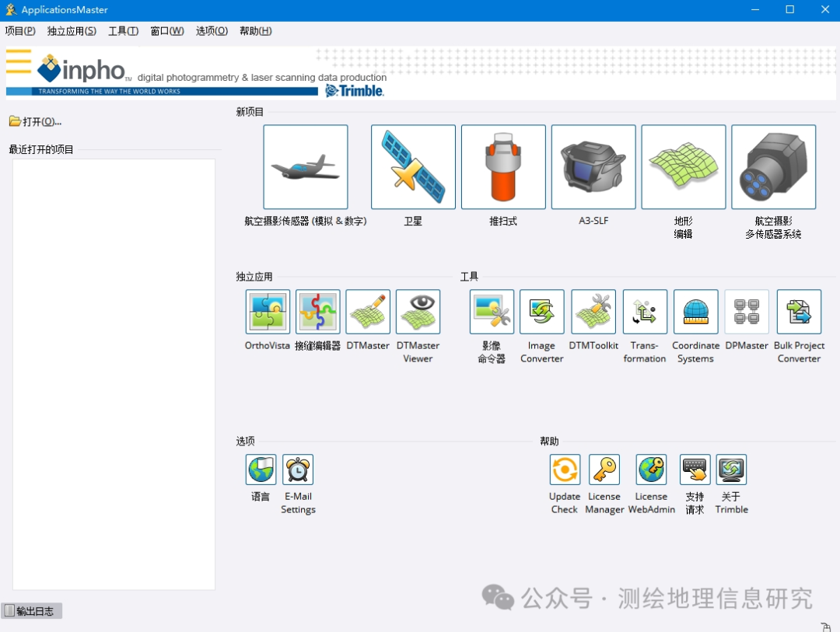Click inside the recent projects list
The width and height of the screenshot is (840, 632).
click(114, 375)
